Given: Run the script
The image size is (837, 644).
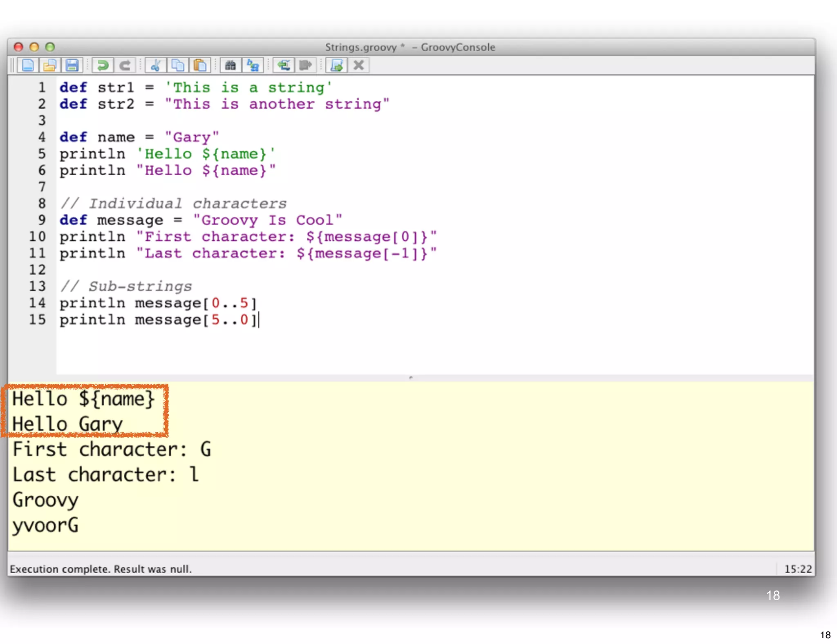Looking at the screenshot, I should (x=337, y=65).
